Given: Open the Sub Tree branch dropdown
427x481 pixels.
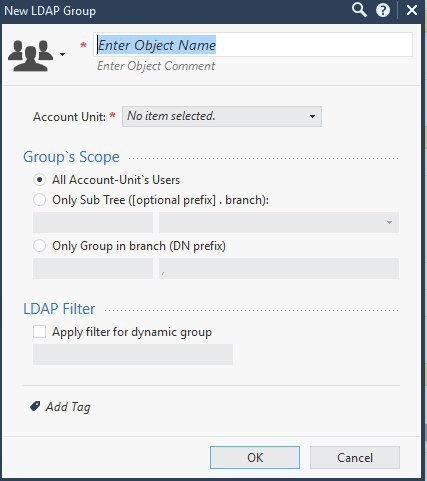Looking at the screenshot, I should click(279, 222).
